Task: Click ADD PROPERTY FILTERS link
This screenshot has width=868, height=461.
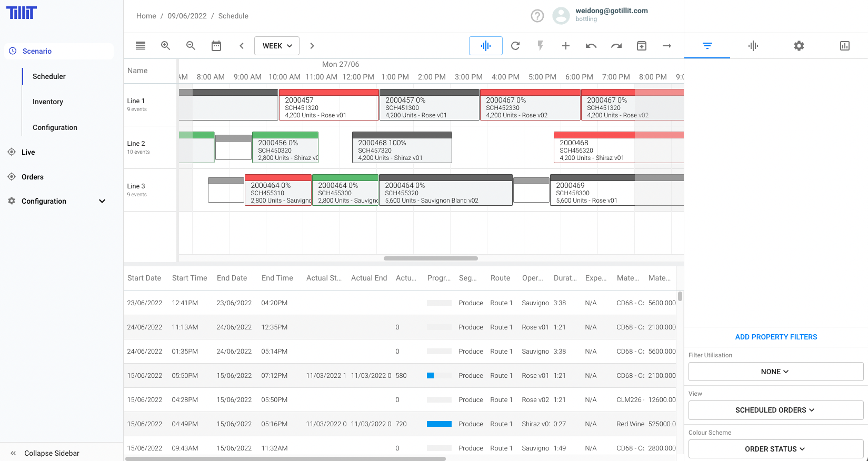Action: tap(776, 337)
